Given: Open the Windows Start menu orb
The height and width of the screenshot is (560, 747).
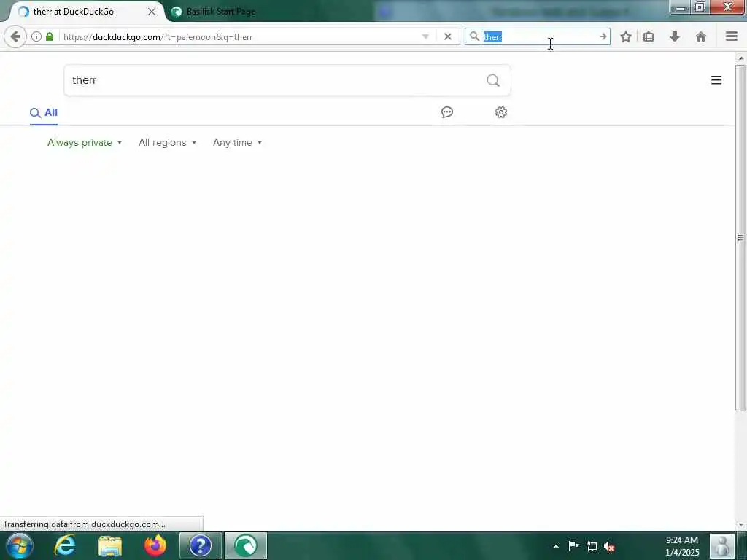Looking at the screenshot, I should tap(20, 545).
